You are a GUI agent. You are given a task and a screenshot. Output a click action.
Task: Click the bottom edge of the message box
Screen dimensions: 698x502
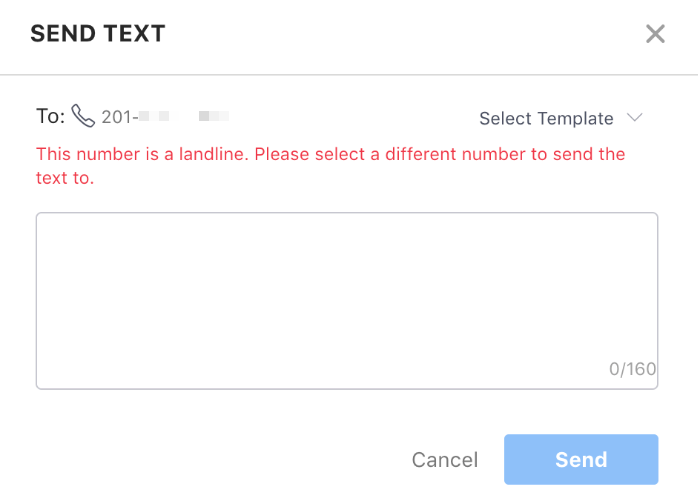pyautogui.click(x=346, y=387)
